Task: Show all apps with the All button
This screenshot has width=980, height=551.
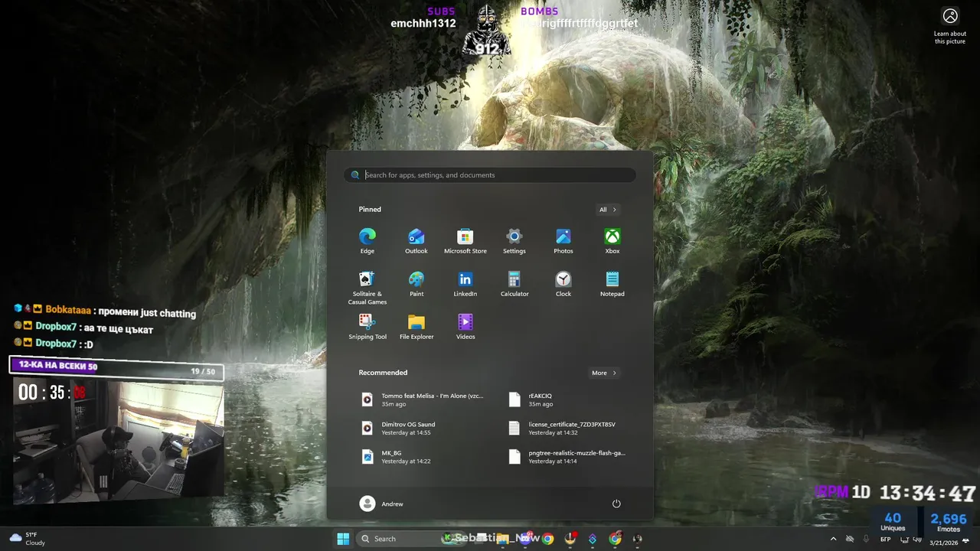Action: (x=607, y=210)
